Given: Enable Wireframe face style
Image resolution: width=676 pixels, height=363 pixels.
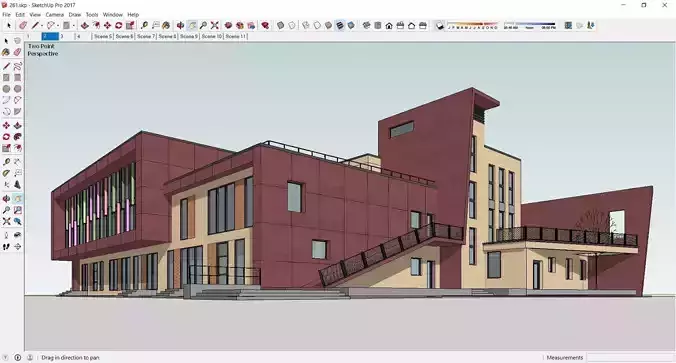Looking at the screenshot, I should click(x=306, y=25).
